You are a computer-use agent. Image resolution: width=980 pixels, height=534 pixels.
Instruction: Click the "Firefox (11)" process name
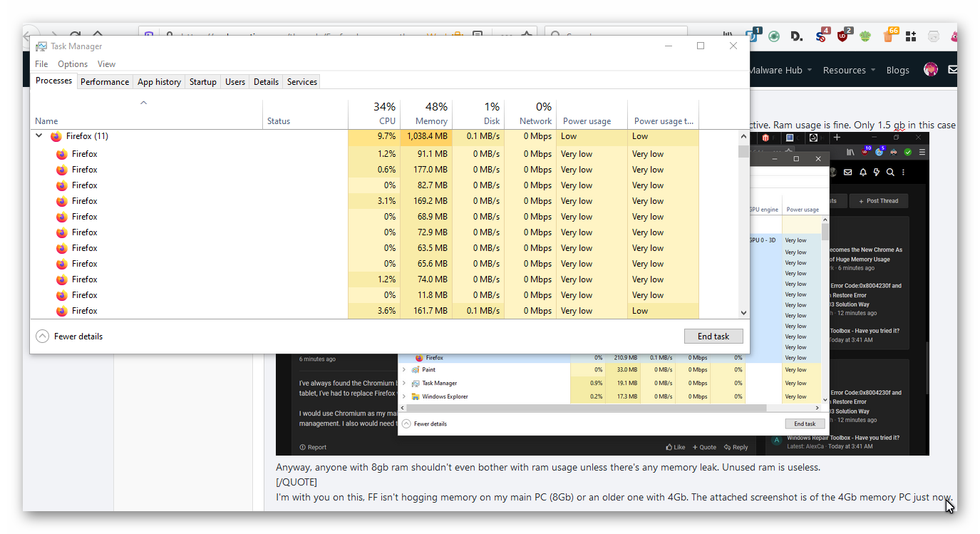point(87,136)
